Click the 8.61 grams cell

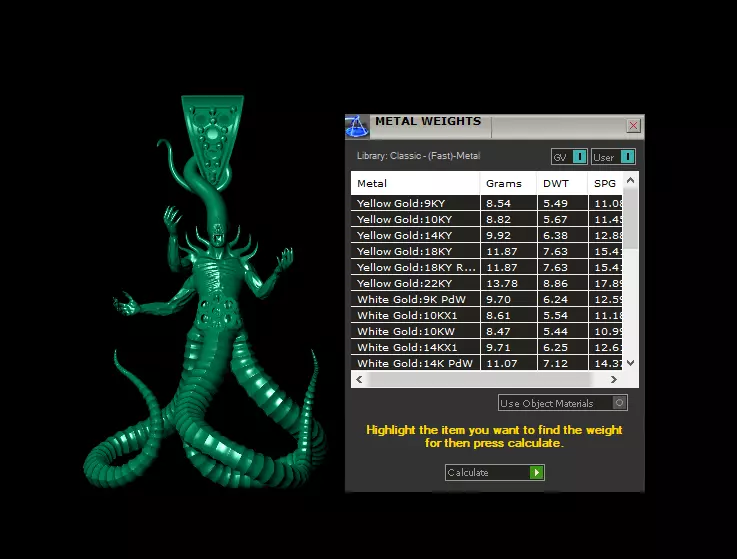coord(508,315)
